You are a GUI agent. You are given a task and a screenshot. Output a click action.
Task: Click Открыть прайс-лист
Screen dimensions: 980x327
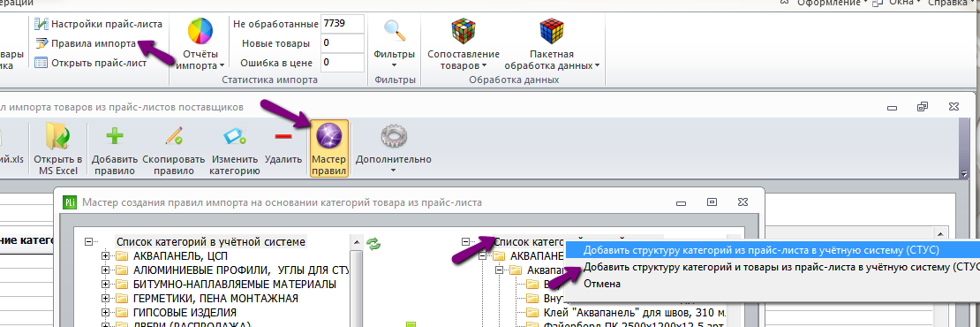tap(91, 63)
